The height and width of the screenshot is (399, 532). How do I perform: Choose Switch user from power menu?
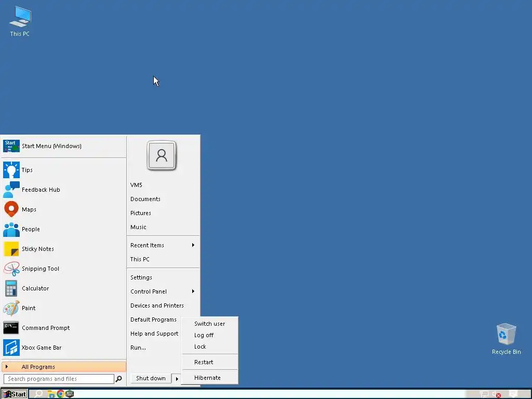[x=210, y=324]
